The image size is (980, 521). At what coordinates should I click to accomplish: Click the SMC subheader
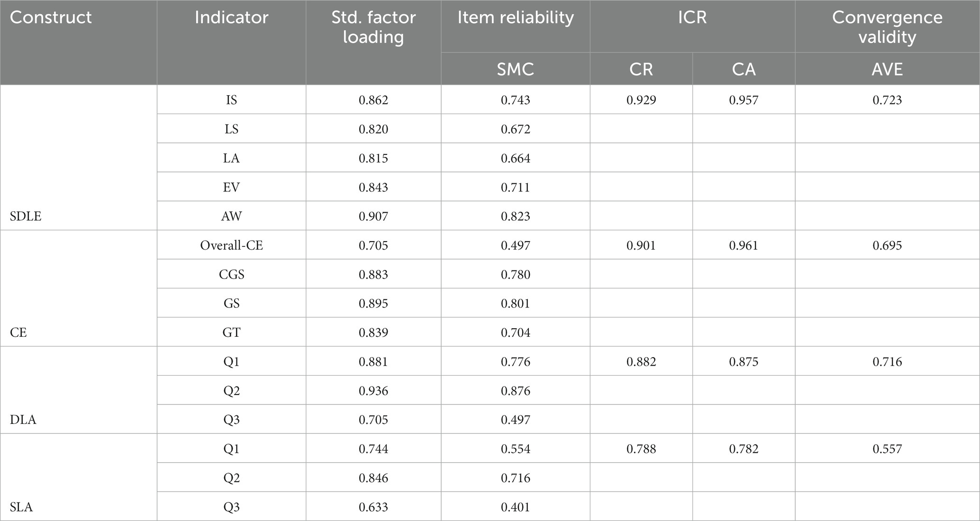516,70
